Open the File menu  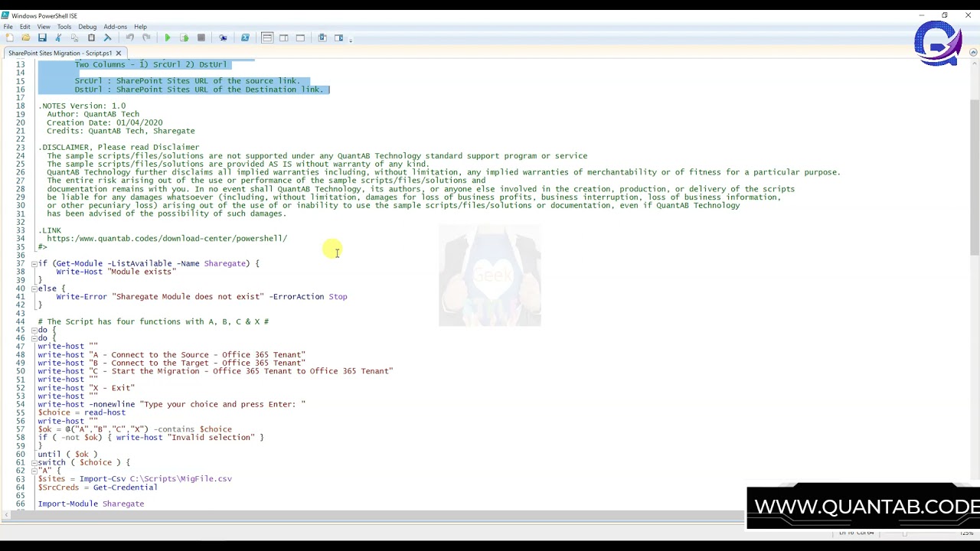pos(8,27)
